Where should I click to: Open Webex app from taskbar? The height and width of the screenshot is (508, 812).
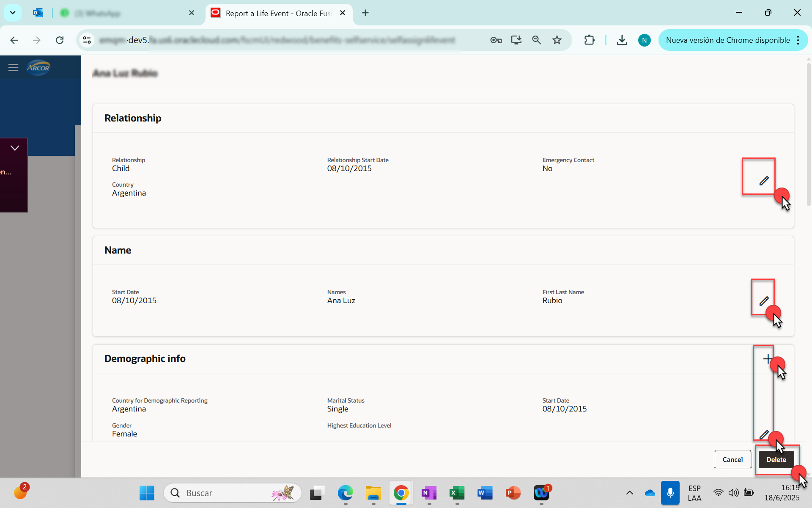click(541, 493)
